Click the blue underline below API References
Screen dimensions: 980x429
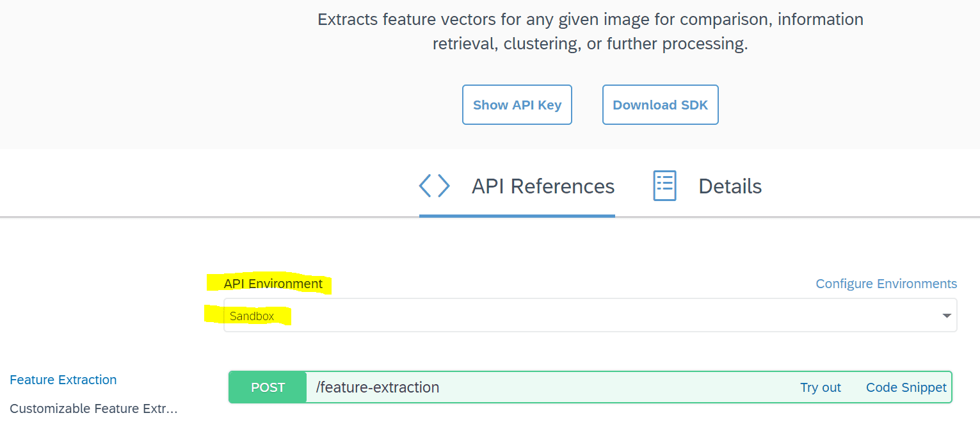click(517, 216)
